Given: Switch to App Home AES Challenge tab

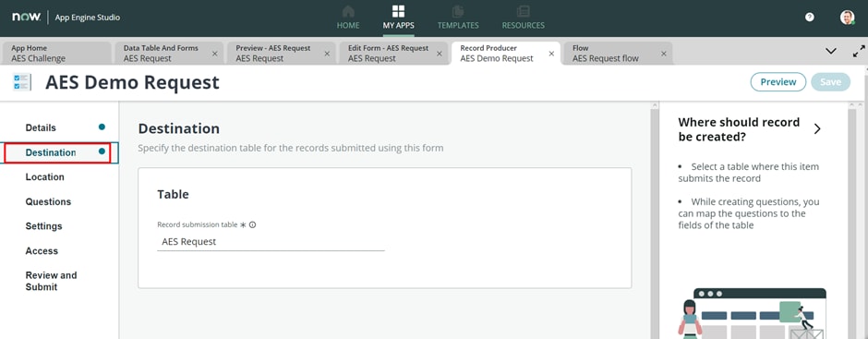Looking at the screenshot, I should [56, 54].
